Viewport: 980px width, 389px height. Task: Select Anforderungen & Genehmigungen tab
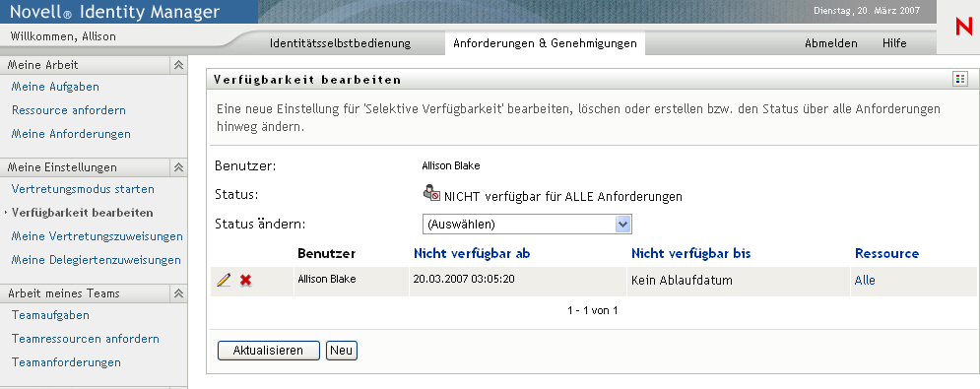tap(545, 43)
